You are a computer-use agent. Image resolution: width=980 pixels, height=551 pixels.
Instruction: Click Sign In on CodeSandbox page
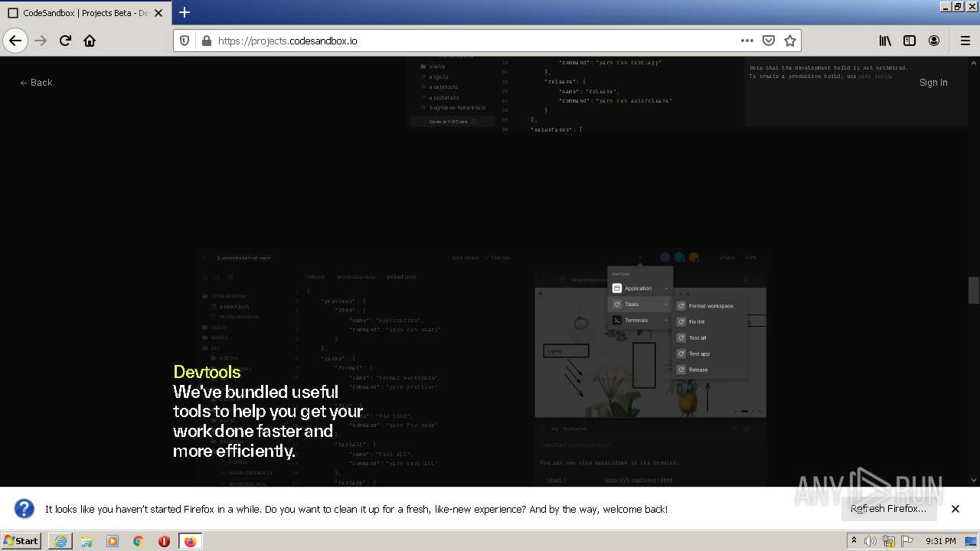point(933,83)
